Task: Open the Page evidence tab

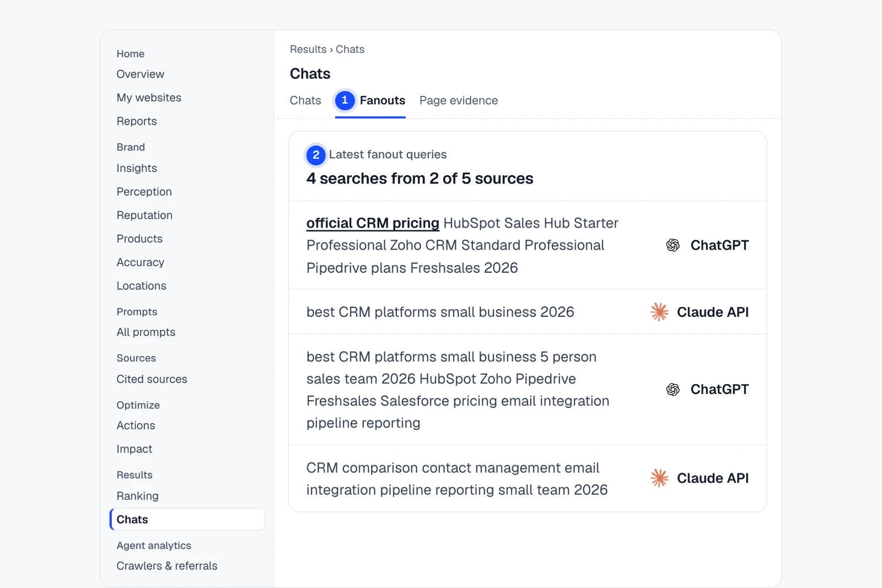Action: tap(459, 100)
